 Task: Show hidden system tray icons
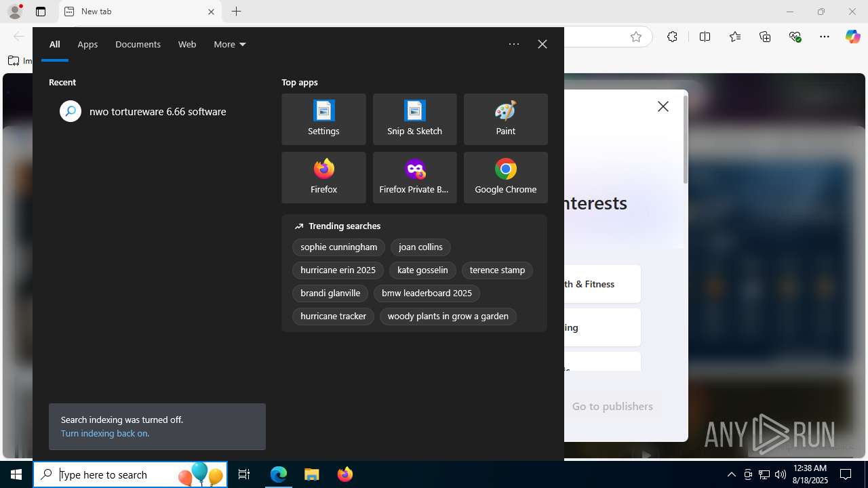pyautogui.click(x=731, y=474)
